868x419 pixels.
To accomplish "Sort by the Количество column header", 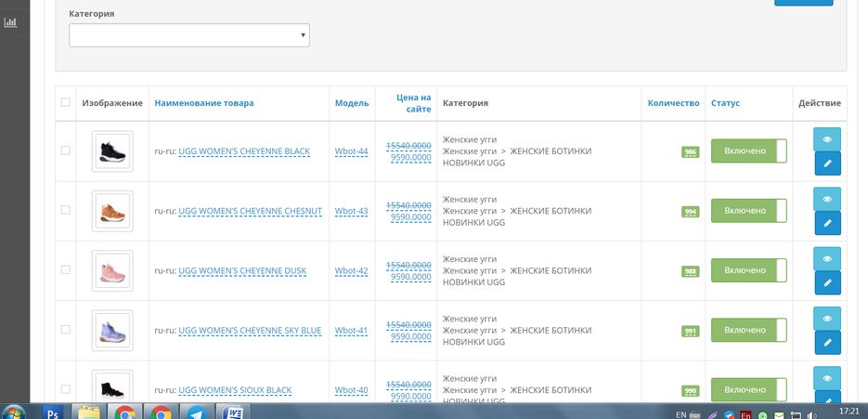I will [x=674, y=103].
